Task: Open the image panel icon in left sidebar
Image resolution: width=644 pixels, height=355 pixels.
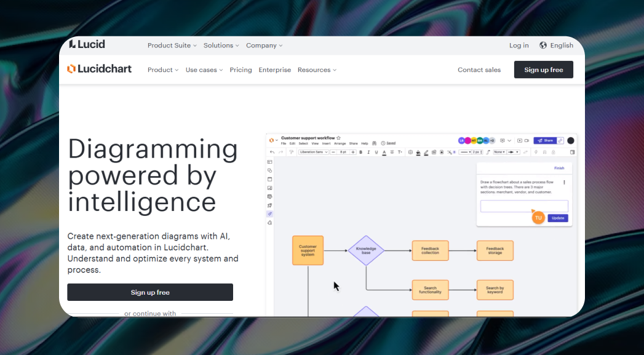Action: pyautogui.click(x=270, y=188)
